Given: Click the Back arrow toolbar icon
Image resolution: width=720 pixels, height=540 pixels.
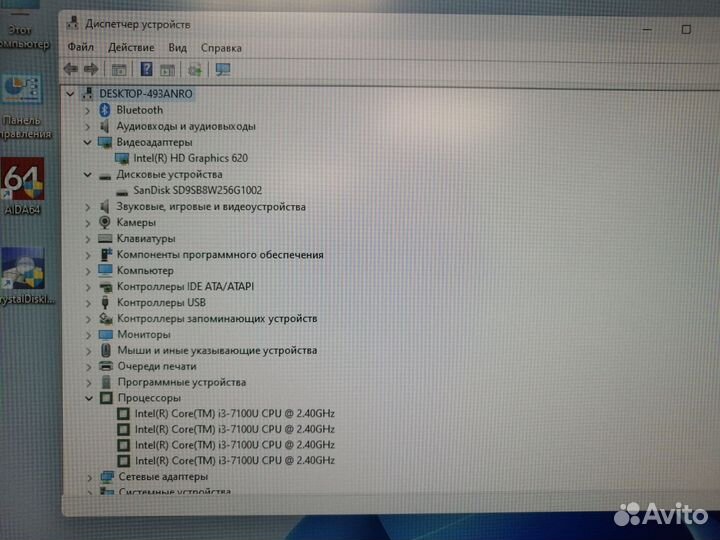Looking at the screenshot, I should tap(70, 69).
